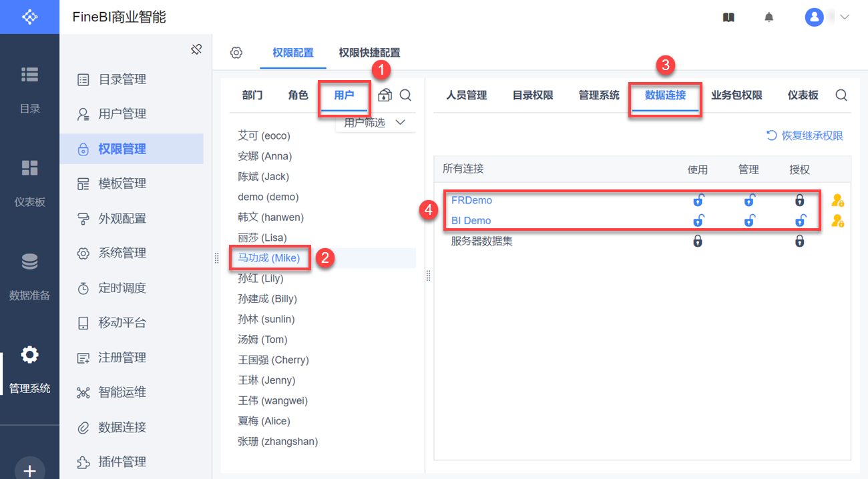Click 恢复继承权限 link
Image resolution: width=868 pixels, height=479 pixels.
point(805,135)
